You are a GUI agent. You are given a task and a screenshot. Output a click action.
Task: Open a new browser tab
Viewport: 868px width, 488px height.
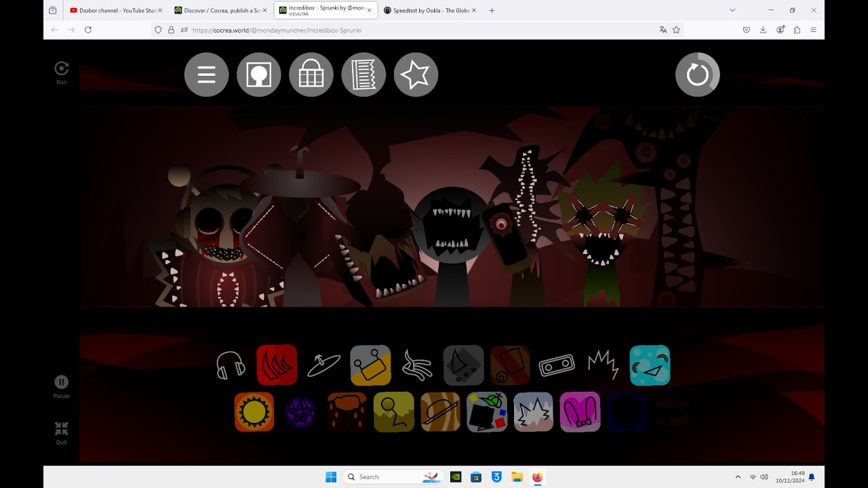[492, 10]
